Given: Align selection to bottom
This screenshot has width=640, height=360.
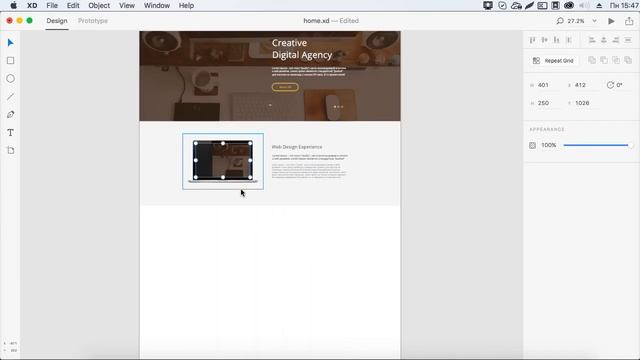Looking at the screenshot, I should click(556, 40).
